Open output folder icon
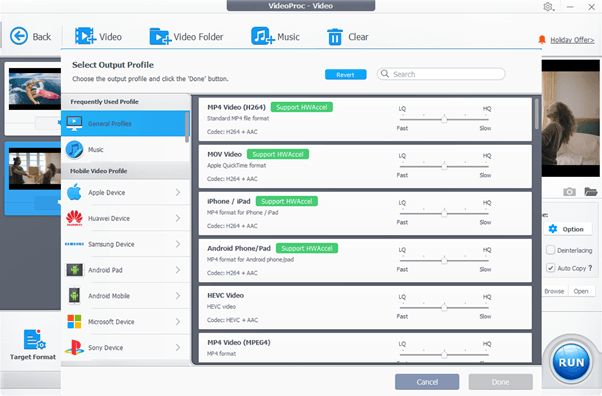 (x=590, y=191)
